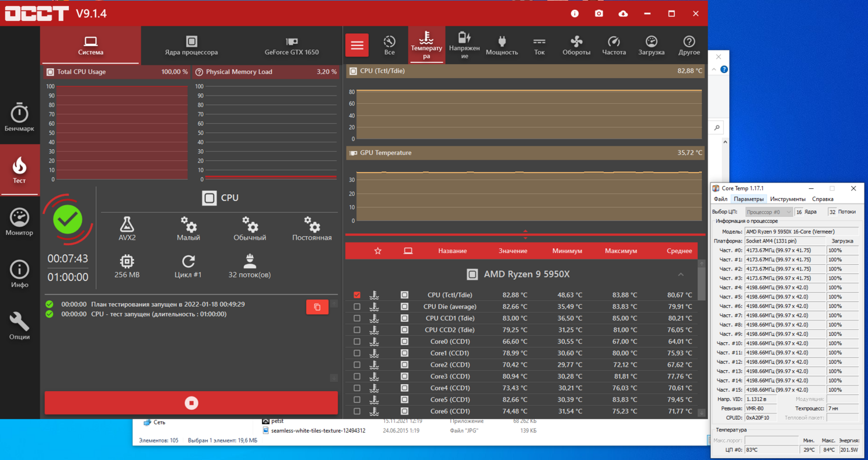Select the Core2 (CCD1) checkbox
This screenshot has width=868, height=460.
[357, 365]
